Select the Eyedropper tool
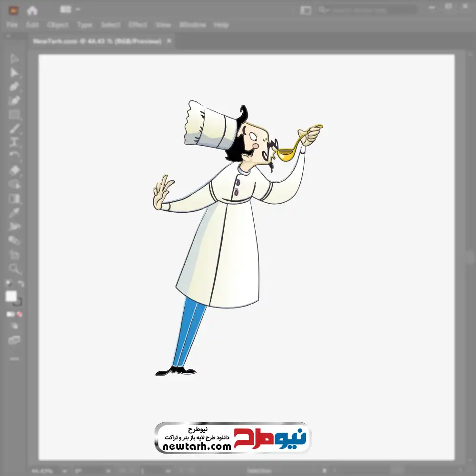 [x=14, y=212]
